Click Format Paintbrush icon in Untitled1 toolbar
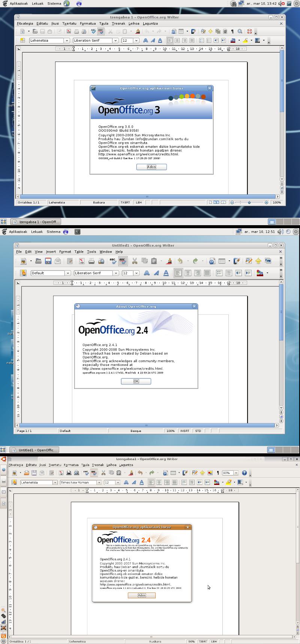This screenshot has height=644, width=300. click(169, 261)
